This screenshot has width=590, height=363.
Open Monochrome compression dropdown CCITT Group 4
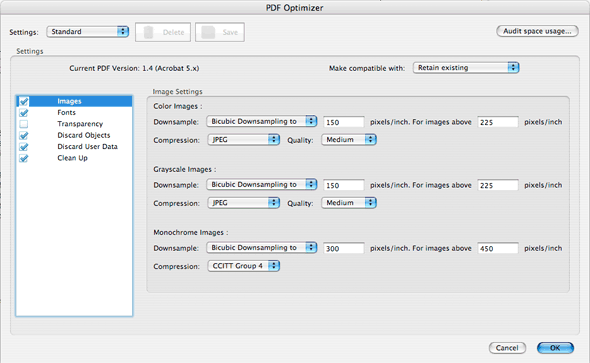[x=243, y=266]
